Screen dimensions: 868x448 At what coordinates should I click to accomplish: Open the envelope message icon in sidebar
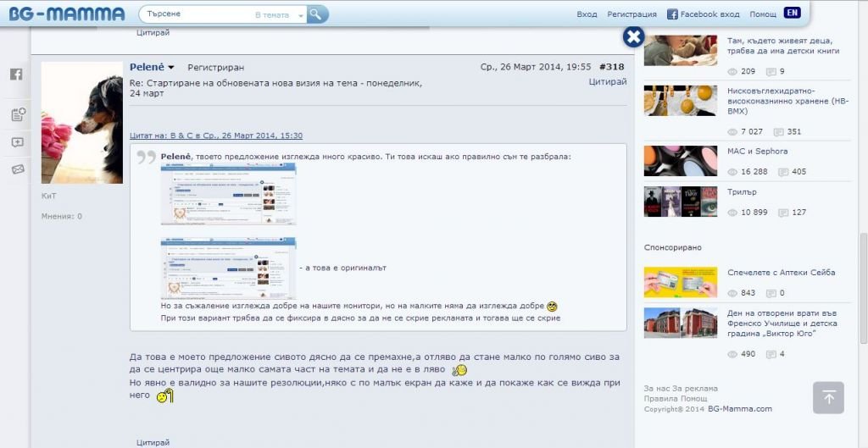point(17,169)
